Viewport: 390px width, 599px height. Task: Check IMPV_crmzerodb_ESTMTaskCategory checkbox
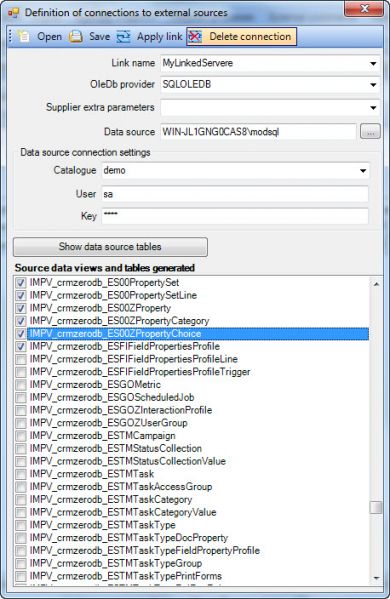click(x=21, y=500)
